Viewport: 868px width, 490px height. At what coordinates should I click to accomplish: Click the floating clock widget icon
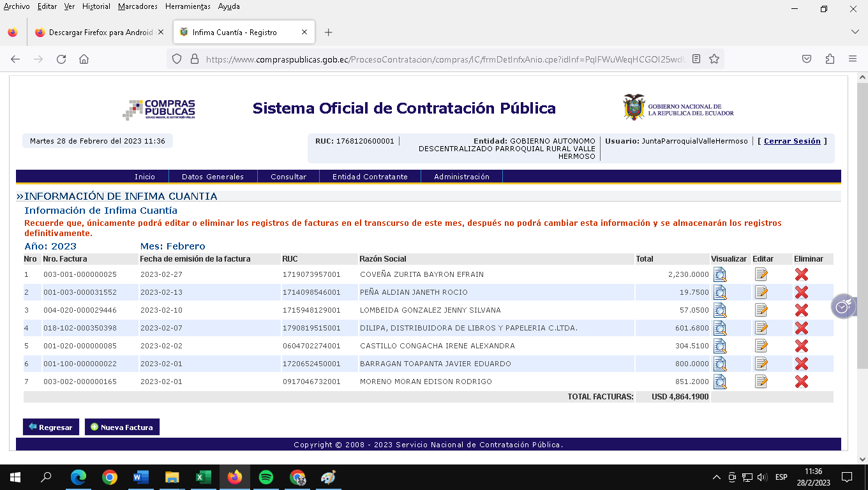(842, 307)
